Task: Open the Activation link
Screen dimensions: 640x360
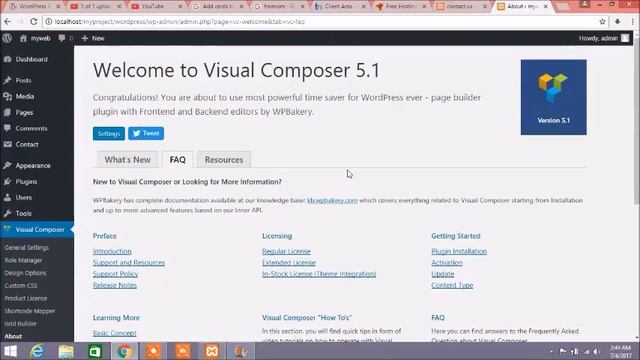Action: tap(447, 262)
